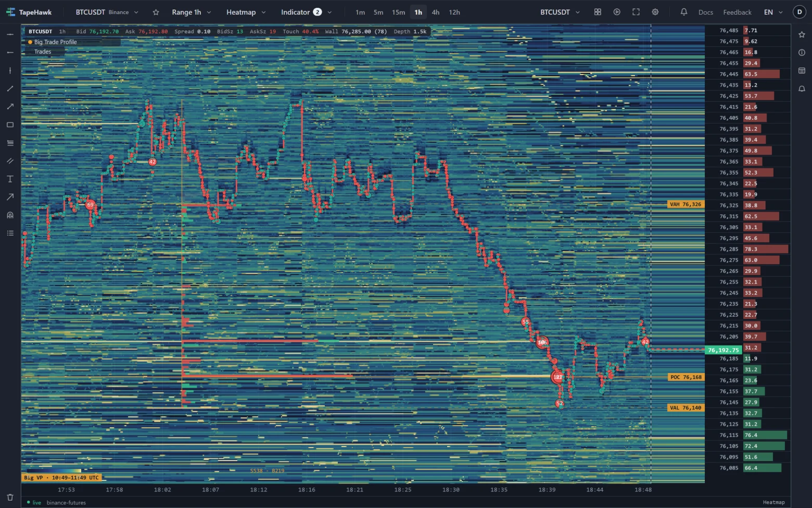Open the right-side BTCUSDT selector dropdown
The width and height of the screenshot is (812, 508).
pyautogui.click(x=560, y=12)
